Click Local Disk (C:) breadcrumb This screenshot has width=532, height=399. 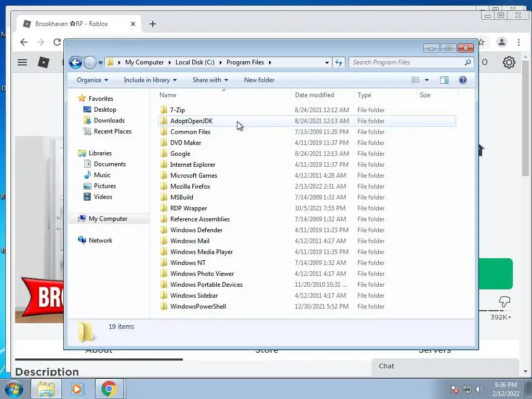(195, 62)
